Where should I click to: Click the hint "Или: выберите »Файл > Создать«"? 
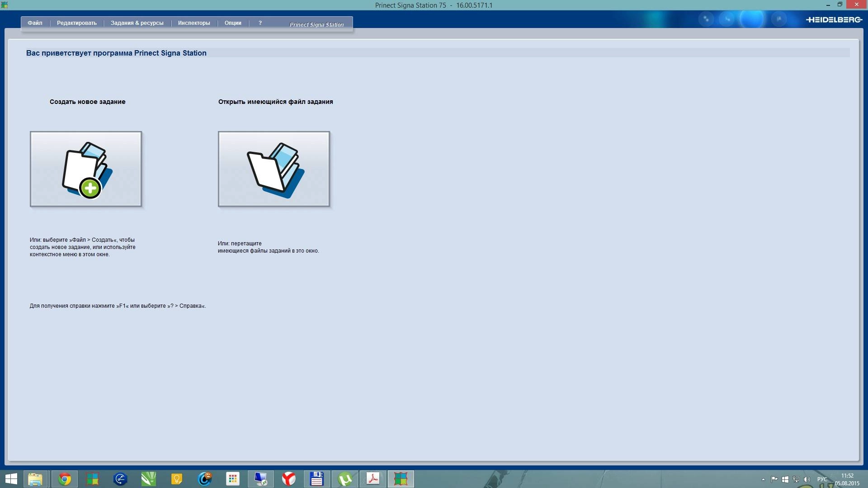[83, 247]
